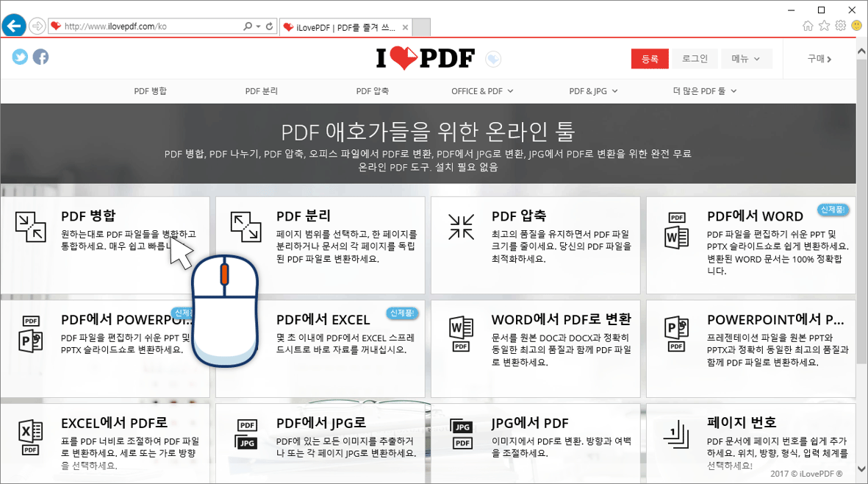Image resolution: width=868 pixels, height=484 pixels.
Task: Click the 신제품! badge on PDF에서 WORD
Action: click(833, 210)
